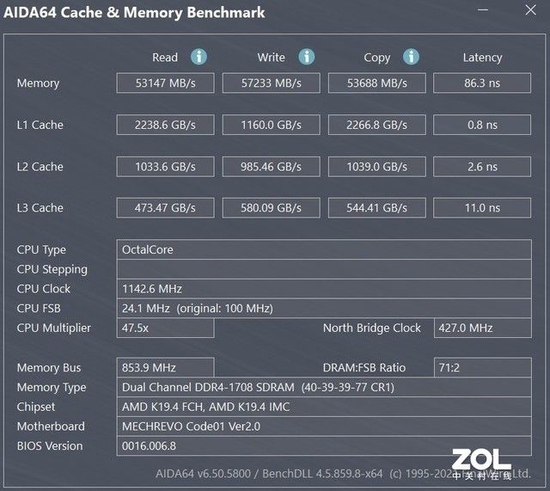
Task: Click the Copy info icon
Action: [411, 57]
